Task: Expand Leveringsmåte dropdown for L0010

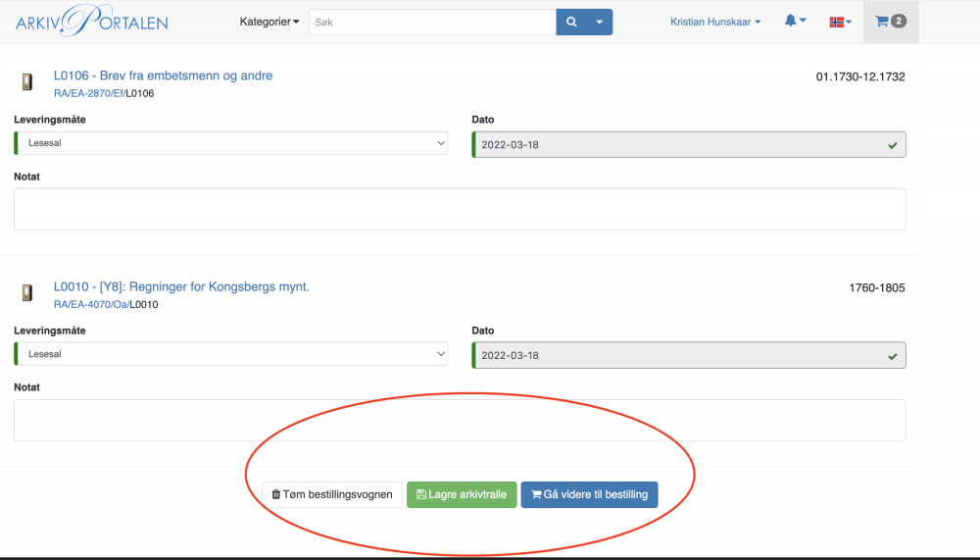Action: point(231,354)
